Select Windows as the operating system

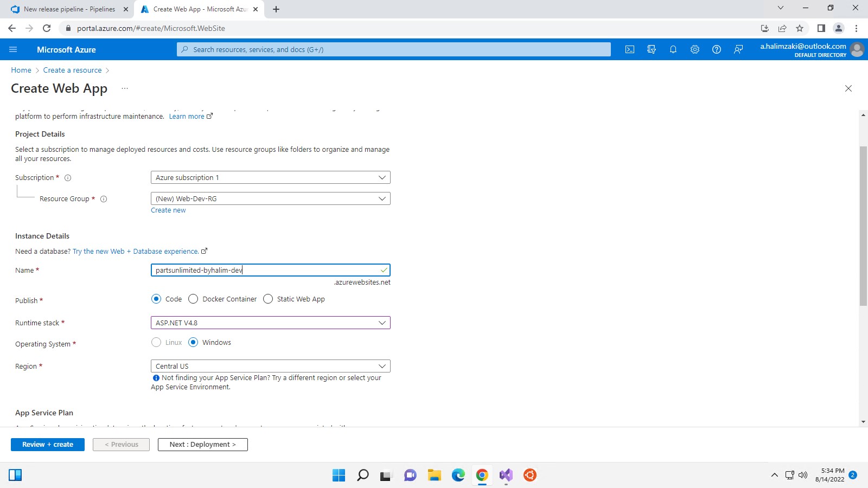(193, 343)
